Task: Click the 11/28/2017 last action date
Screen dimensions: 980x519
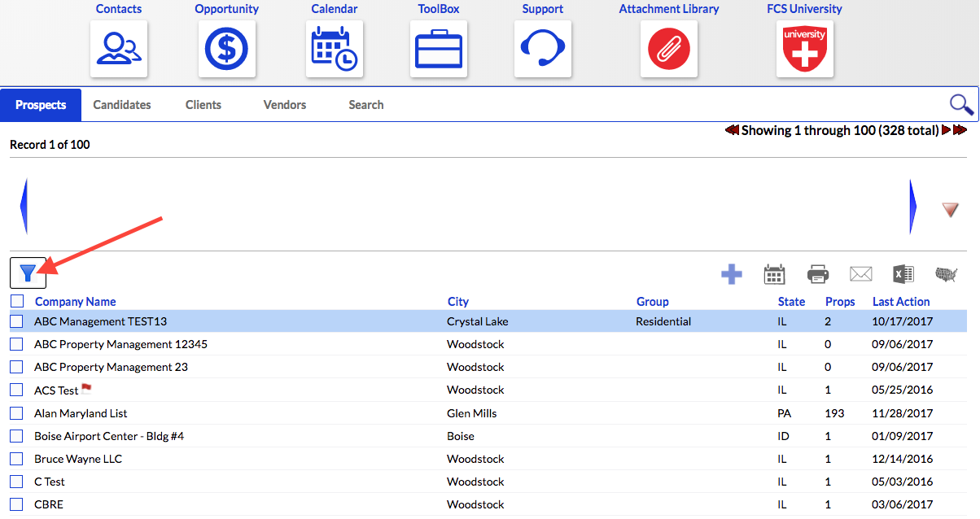Action: pos(903,413)
